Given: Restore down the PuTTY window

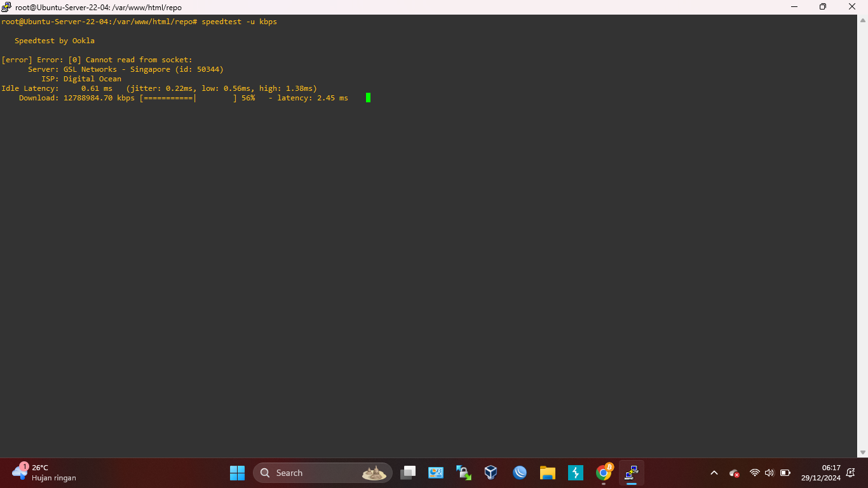Looking at the screenshot, I should 823,7.
